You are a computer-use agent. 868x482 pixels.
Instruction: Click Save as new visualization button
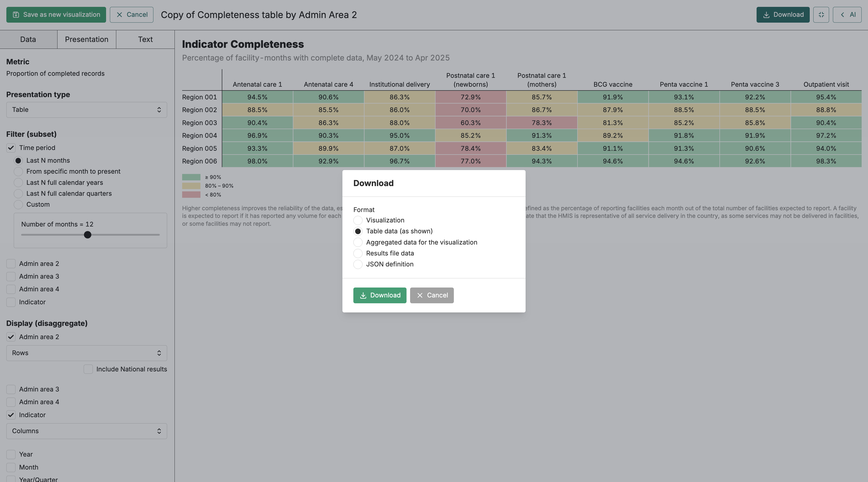[56, 15]
